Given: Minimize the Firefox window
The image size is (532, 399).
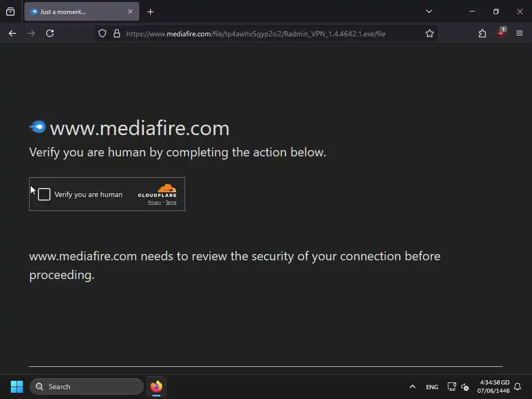Looking at the screenshot, I should (472, 11).
